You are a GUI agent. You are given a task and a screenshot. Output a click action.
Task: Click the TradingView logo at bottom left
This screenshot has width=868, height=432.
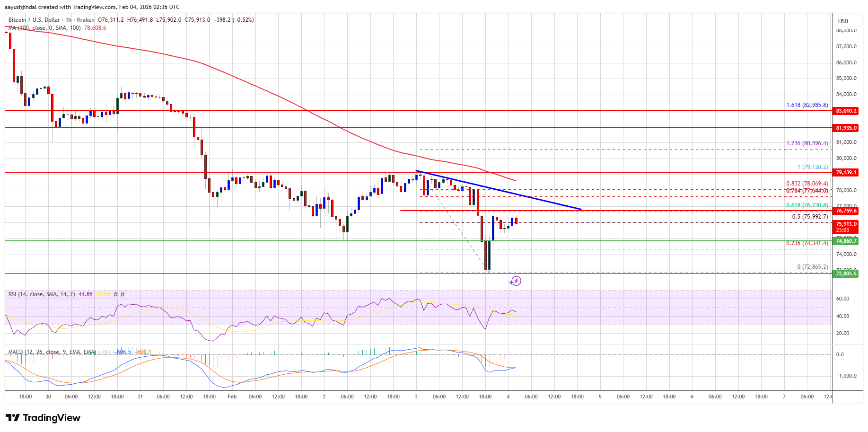pos(43,418)
